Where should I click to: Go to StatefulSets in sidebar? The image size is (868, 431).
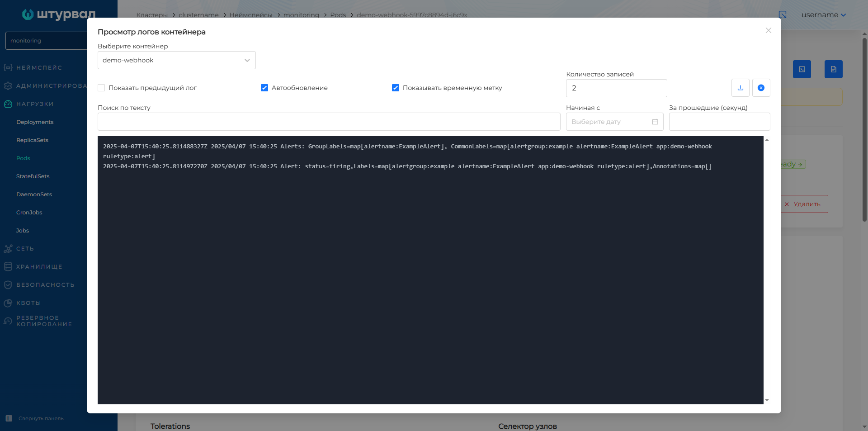pyautogui.click(x=33, y=176)
